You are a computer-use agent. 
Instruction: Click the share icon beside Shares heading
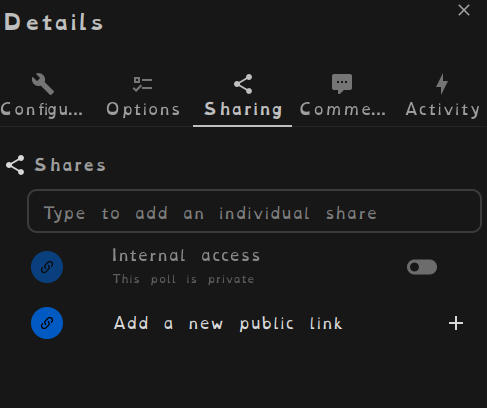(15, 165)
